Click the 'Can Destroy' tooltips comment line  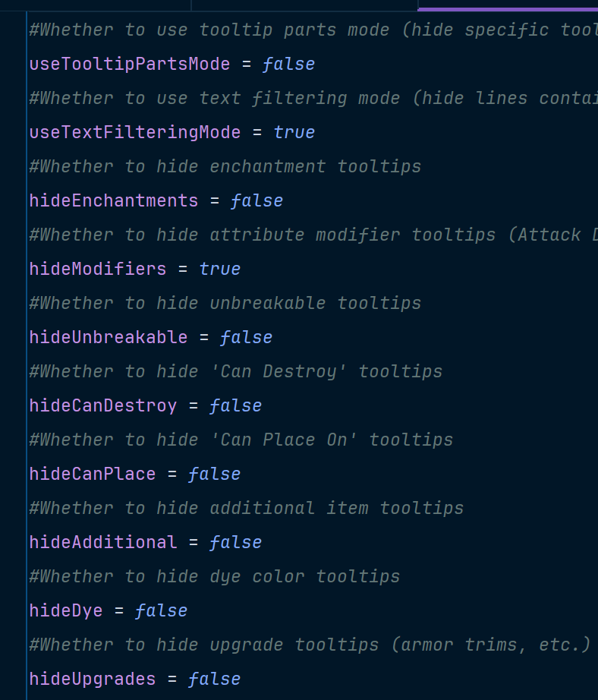235,371
